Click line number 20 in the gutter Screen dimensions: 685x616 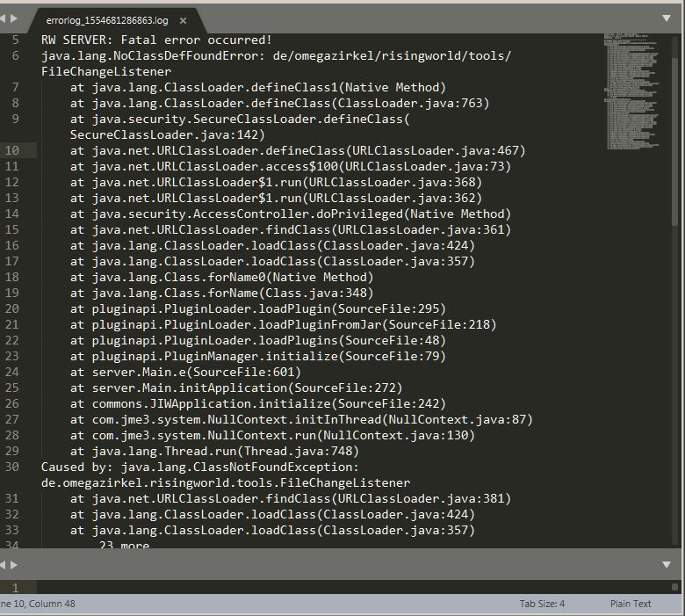click(x=12, y=308)
